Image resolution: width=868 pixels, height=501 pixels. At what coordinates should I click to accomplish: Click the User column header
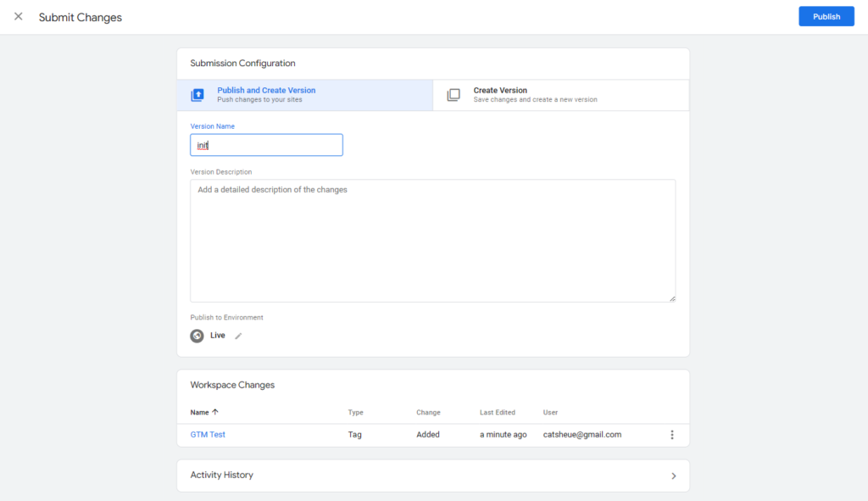pyautogui.click(x=550, y=413)
